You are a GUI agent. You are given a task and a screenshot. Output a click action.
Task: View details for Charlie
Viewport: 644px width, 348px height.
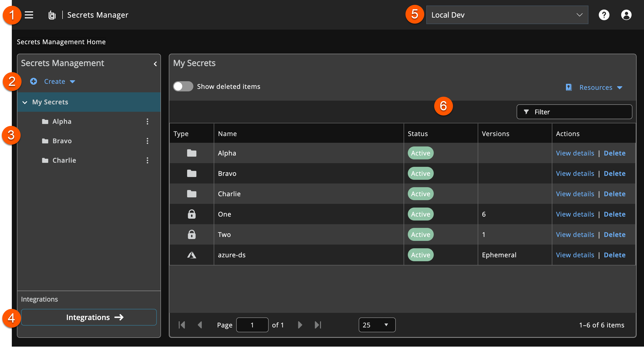tap(575, 194)
